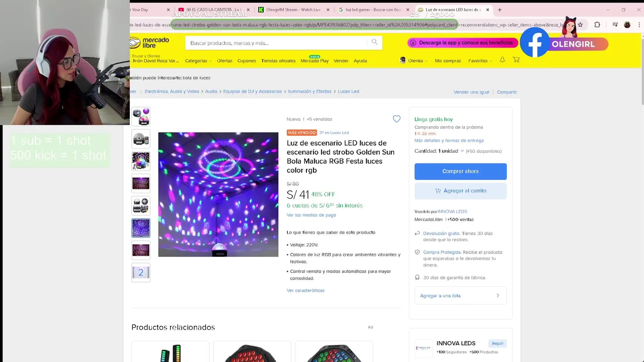This screenshot has width=644, height=362.
Task: Click the Compra Protegida shield icon
Action: click(417, 252)
